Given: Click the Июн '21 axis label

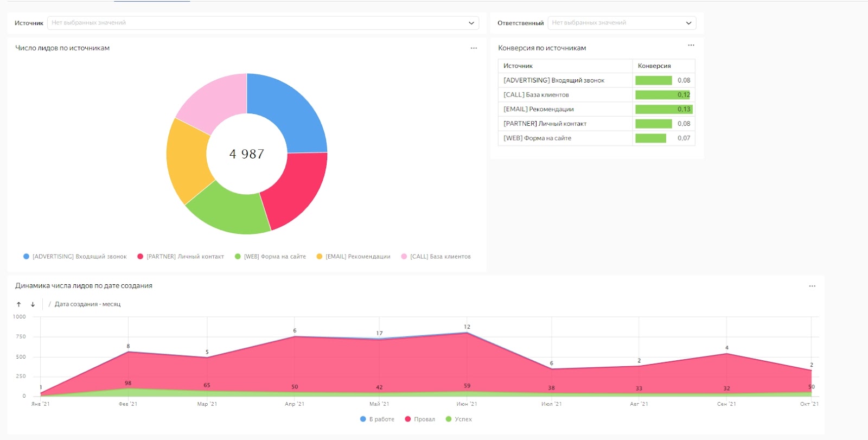Looking at the screenshot, I should pos(467,404).
